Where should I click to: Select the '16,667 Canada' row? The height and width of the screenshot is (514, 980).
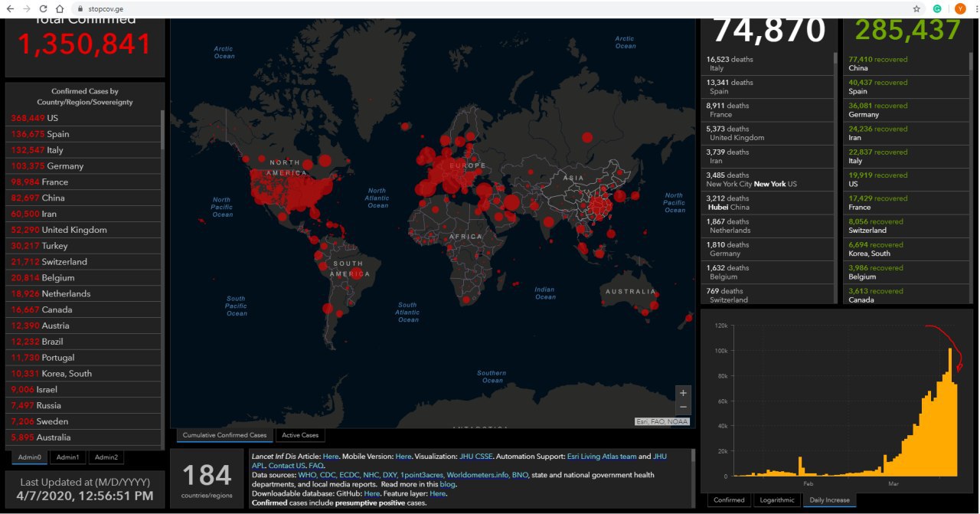(x=84, y=309)
